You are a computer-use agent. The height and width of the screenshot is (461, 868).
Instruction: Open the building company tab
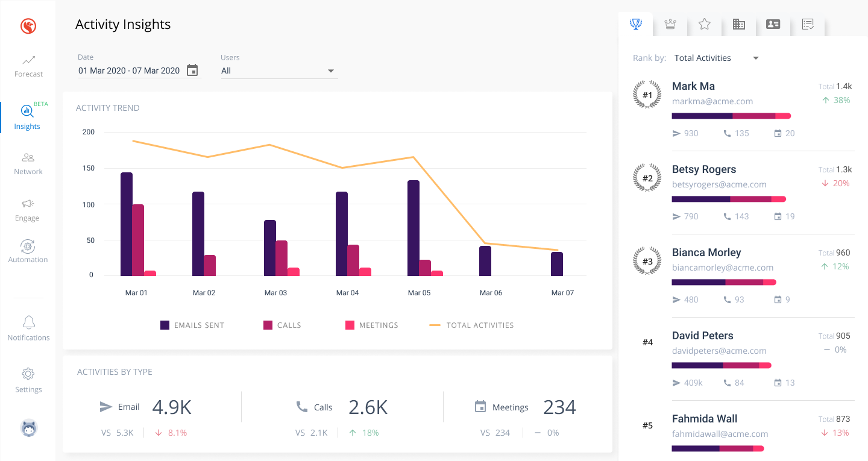click(x=738, y=24)
